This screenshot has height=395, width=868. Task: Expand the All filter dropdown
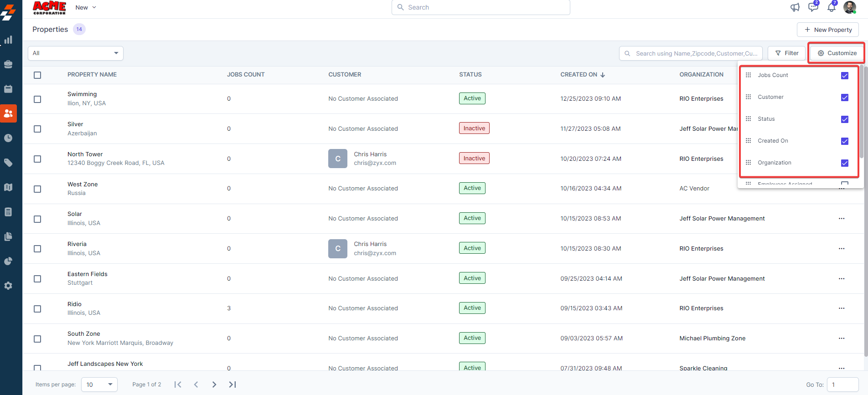(76, 53)
